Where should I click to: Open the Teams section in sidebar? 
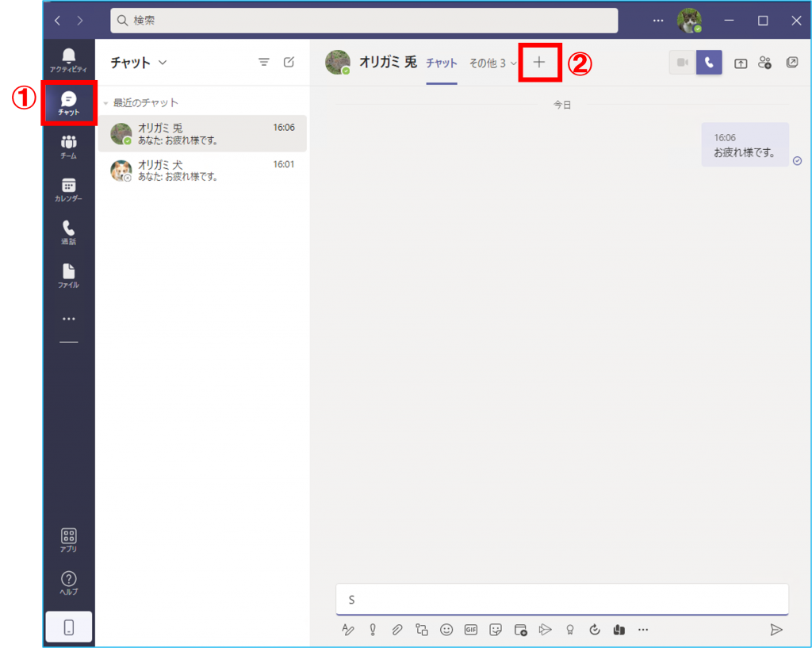[68, 146]
